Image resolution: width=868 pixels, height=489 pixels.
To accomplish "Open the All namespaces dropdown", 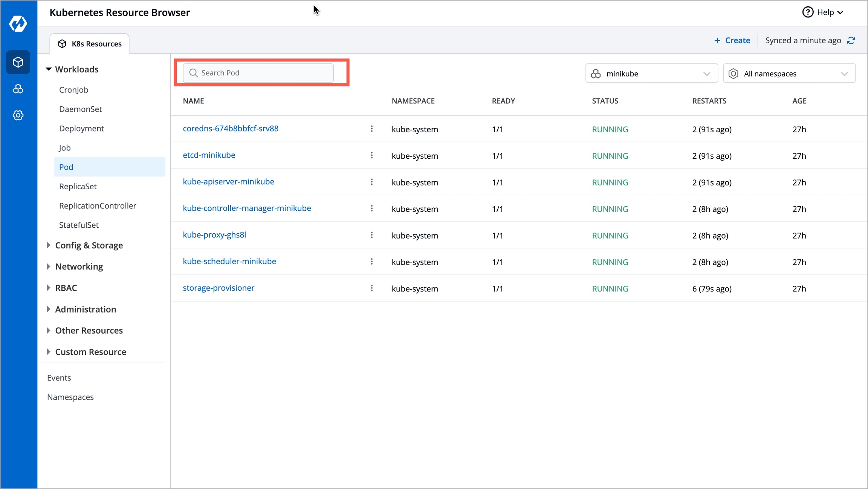I will [789, 74].
